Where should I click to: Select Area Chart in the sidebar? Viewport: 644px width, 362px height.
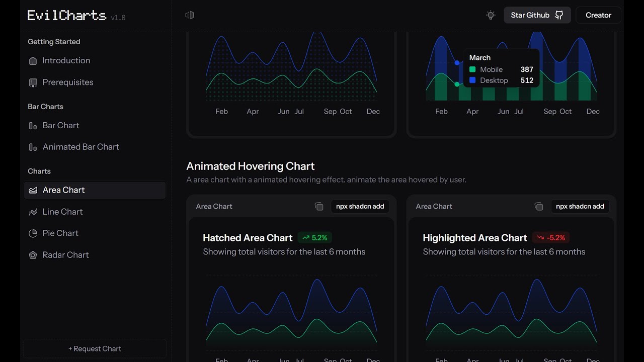click(95, 190)
